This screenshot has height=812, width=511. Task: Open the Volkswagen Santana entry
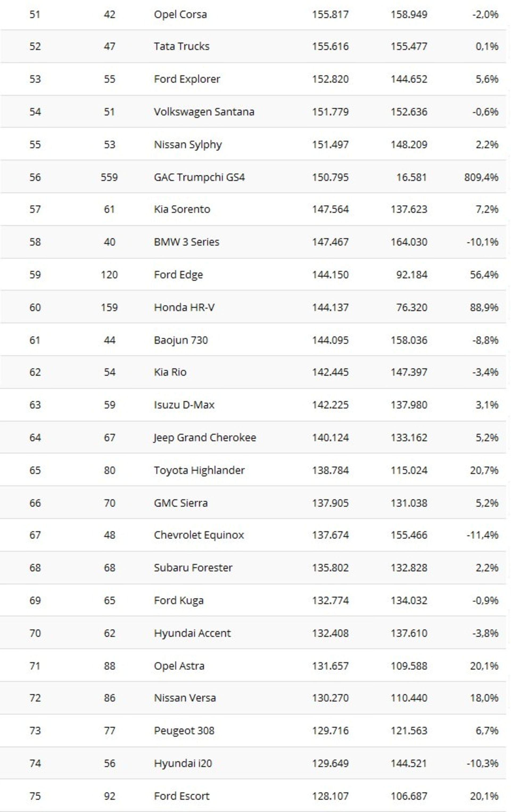[204, 112]
